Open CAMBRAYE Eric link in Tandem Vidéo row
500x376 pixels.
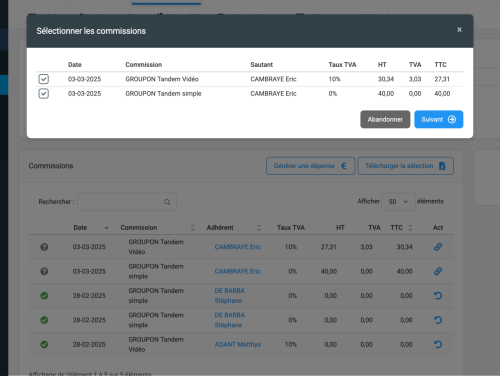pos(238,247)
